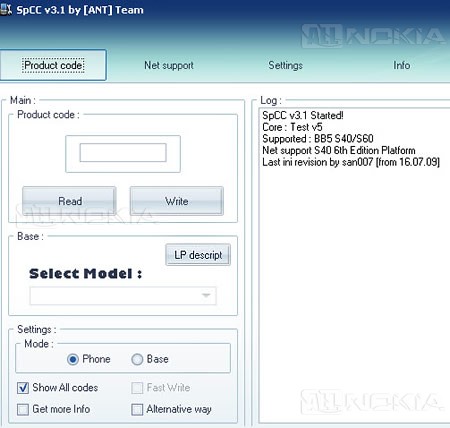
Task: Click the SpCC app icon in title bar
Action: click(x=6, y=9)
